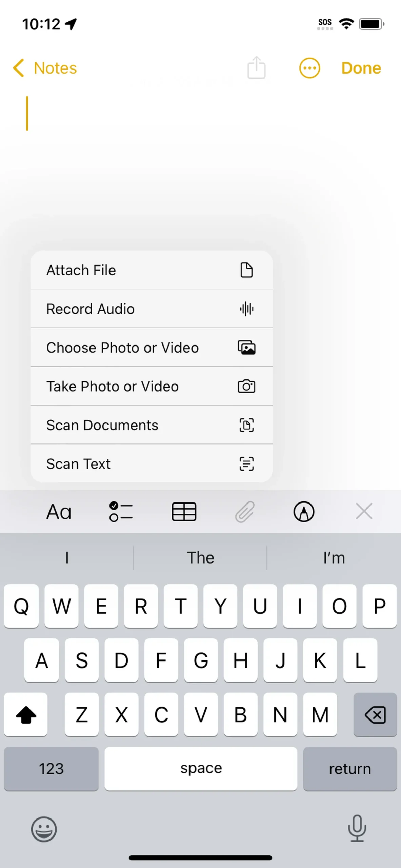The height and width of the screenshot is (868, 401).
Task: Tap the K key
Action: 320,660
